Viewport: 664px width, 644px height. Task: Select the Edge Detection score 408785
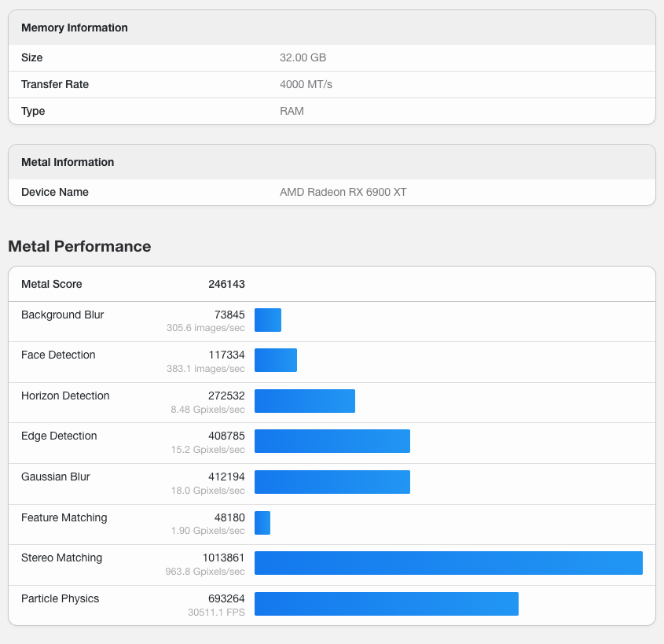tap(226, 436)
